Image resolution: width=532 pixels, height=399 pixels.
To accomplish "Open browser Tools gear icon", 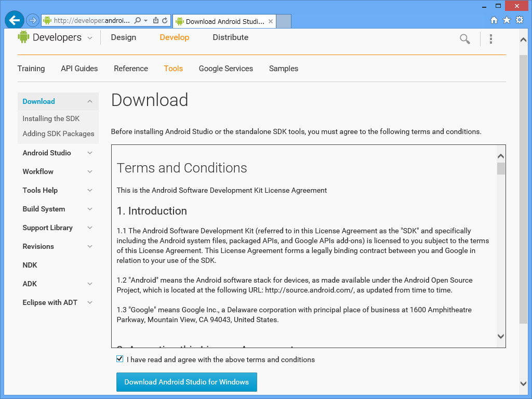I will (x=520, y=20).
